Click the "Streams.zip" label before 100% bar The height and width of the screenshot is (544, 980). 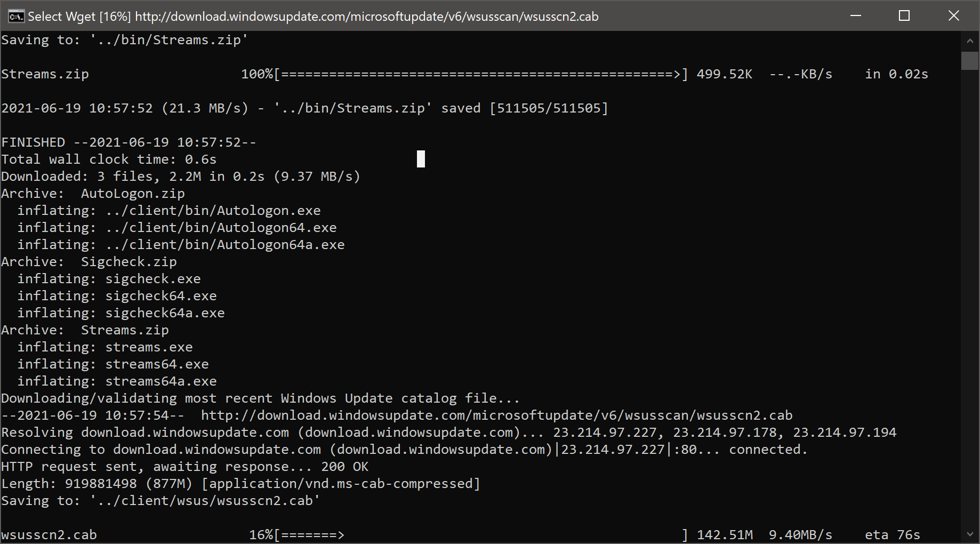point(45,74)
